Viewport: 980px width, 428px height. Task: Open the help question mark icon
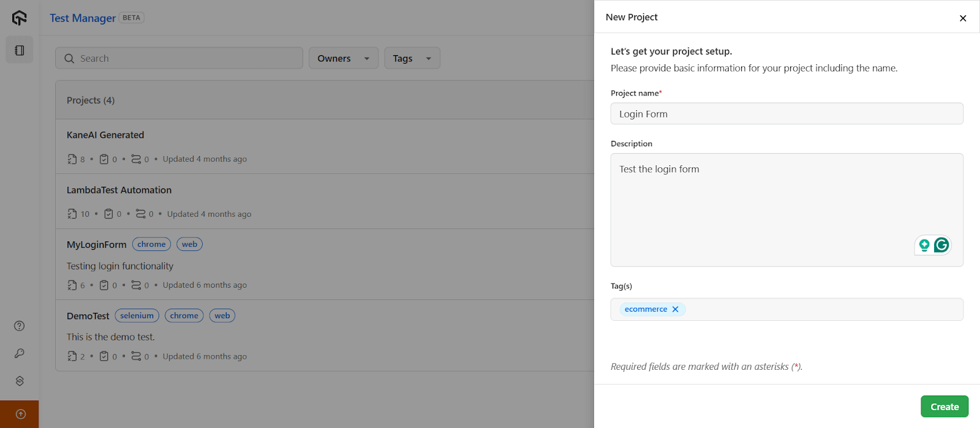point(20,326)
